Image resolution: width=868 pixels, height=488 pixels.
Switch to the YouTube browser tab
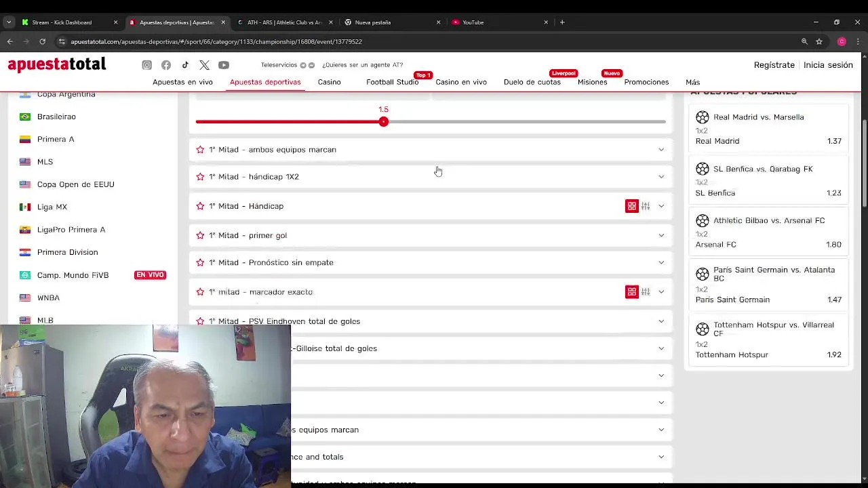click(x=500, y=22)
